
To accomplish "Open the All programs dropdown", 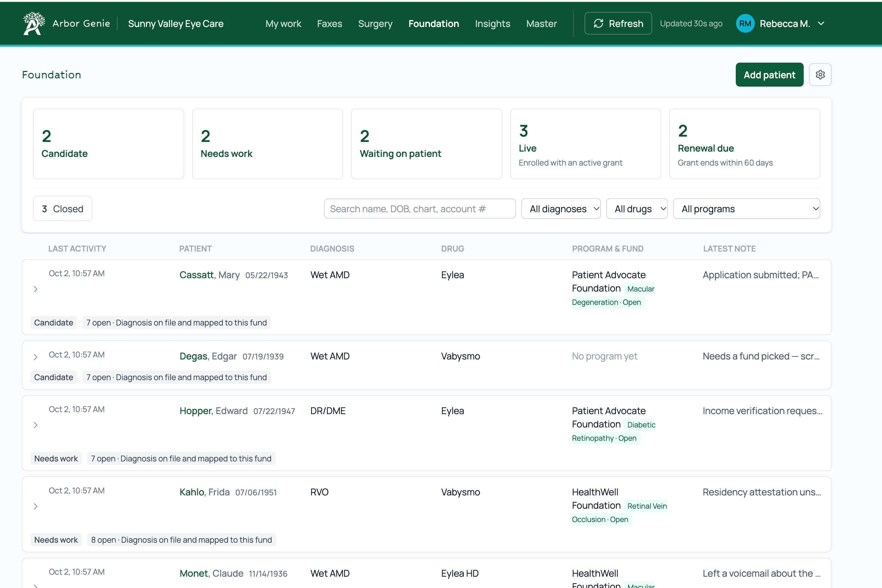I will point(746,209).
